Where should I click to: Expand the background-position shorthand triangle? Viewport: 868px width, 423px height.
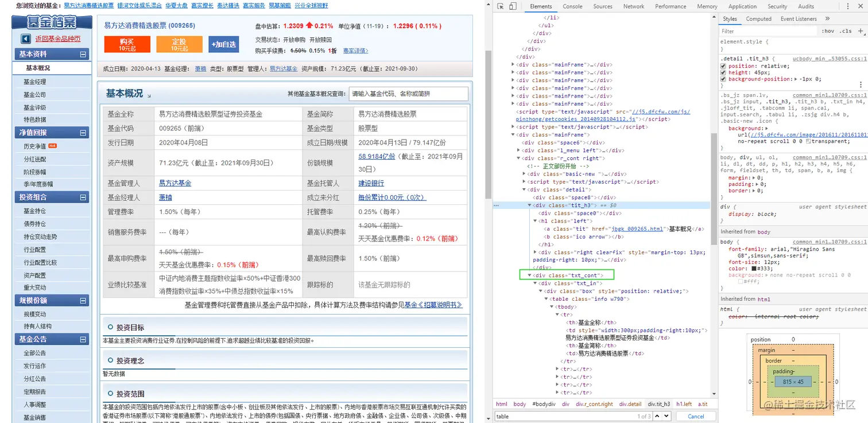796,79
